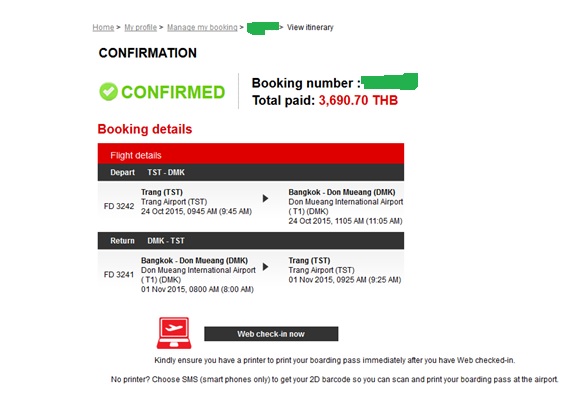Click the total paid amount 3,690.70 THB
570x400 pixels.
[x=358, y=100]
